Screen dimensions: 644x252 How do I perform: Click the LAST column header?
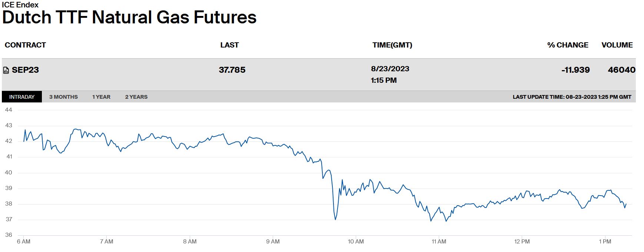click(229, 45)
